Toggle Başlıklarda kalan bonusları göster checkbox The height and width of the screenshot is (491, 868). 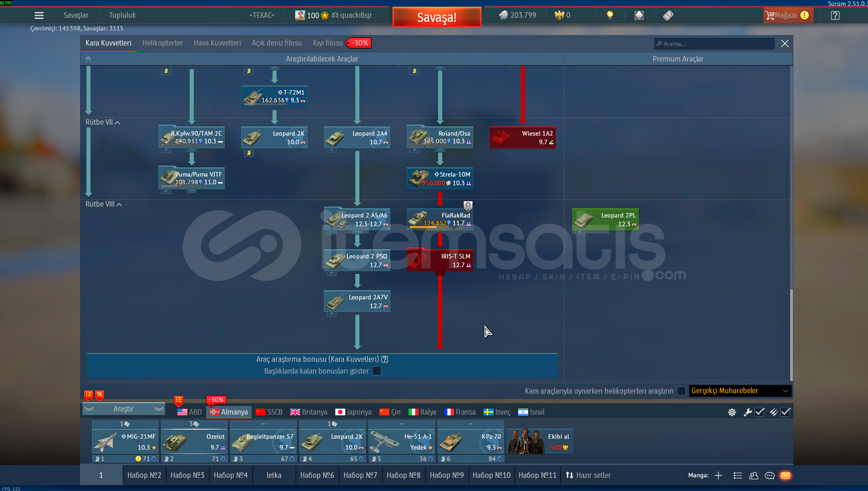click(x=377, y=371)
